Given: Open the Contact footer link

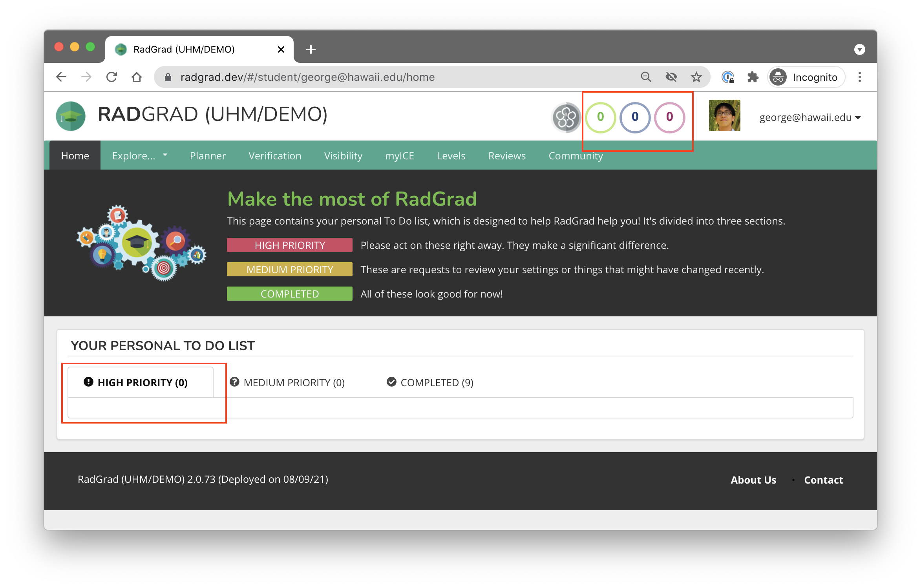Looking at the screenshot, I should point(823,480).
